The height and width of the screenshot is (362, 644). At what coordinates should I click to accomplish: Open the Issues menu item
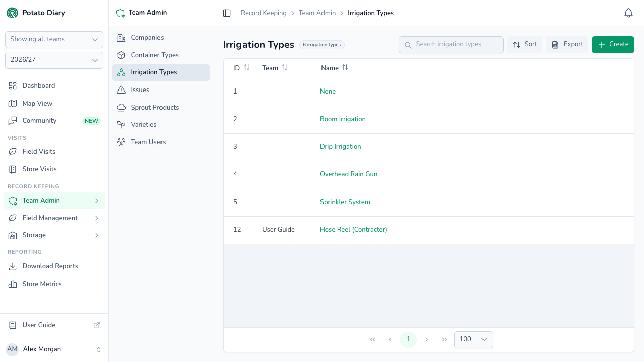161,90
